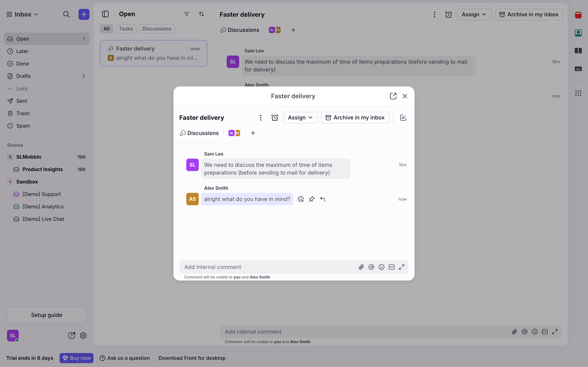The image size is (588, 367).
Task: Attach a file in the popup comment box
Action: coord(361,267)
